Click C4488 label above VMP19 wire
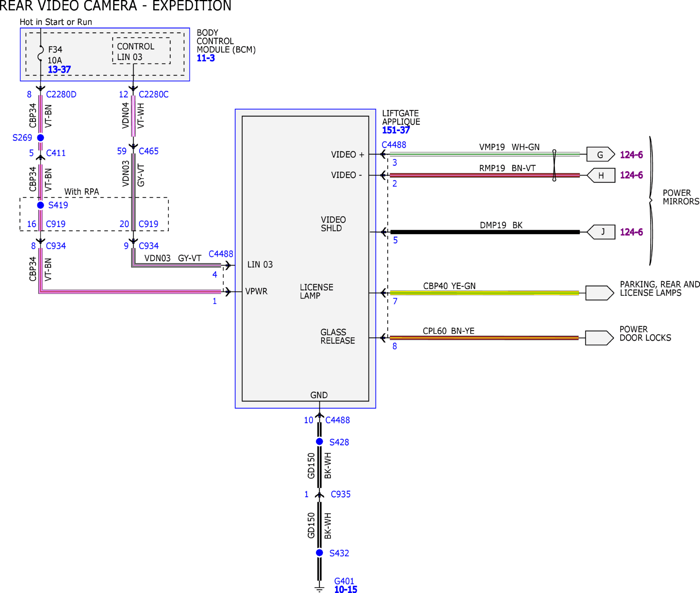The height and width of the screenshot is (593, 700). (x=394, y=145)
